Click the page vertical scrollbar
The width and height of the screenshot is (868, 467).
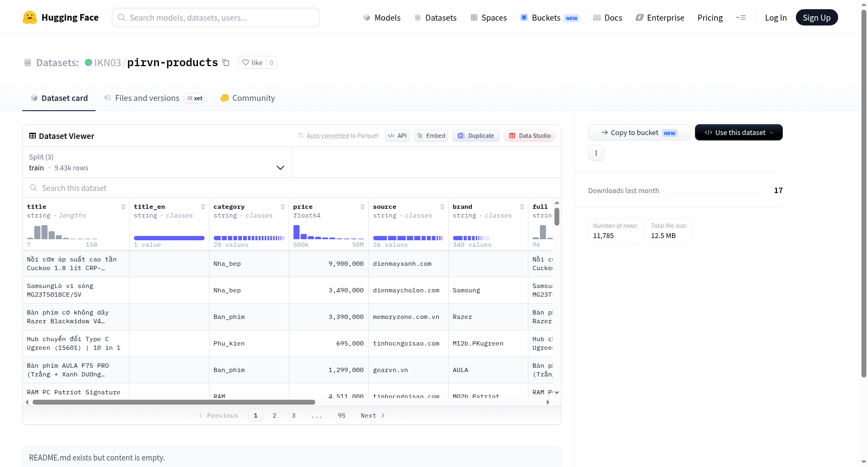[864, 193]
